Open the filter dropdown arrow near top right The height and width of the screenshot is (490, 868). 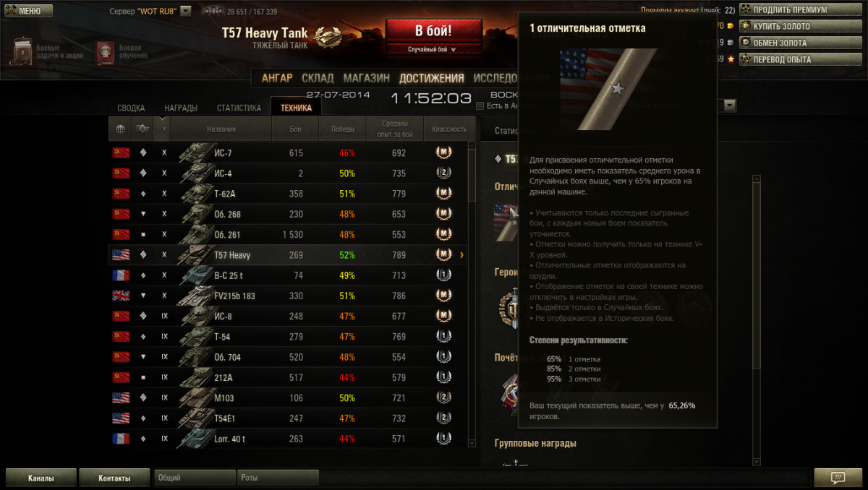point(730,106)
